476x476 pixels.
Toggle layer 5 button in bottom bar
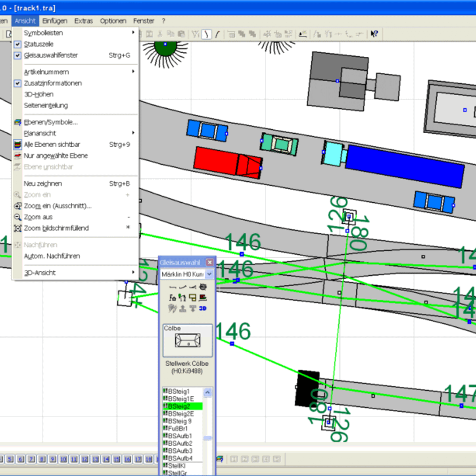coord(10,459)
